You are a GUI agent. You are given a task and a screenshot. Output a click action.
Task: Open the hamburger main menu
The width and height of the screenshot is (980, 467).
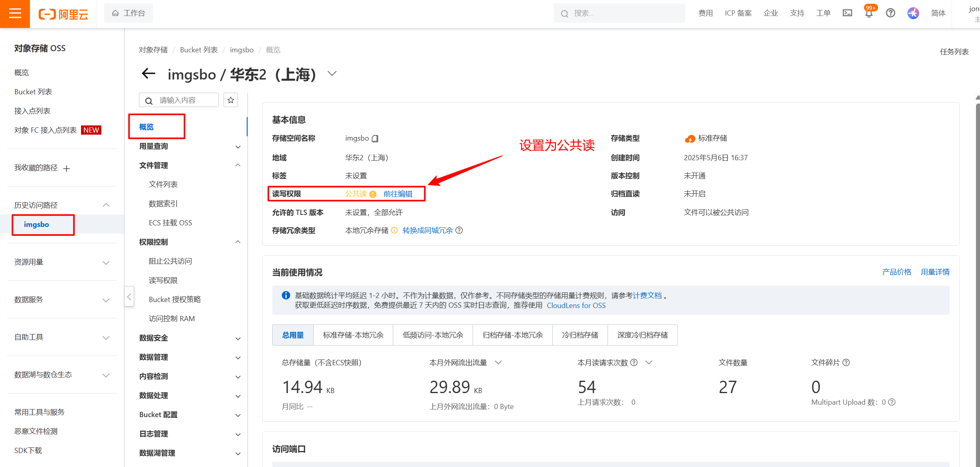(x=15, y=14)
